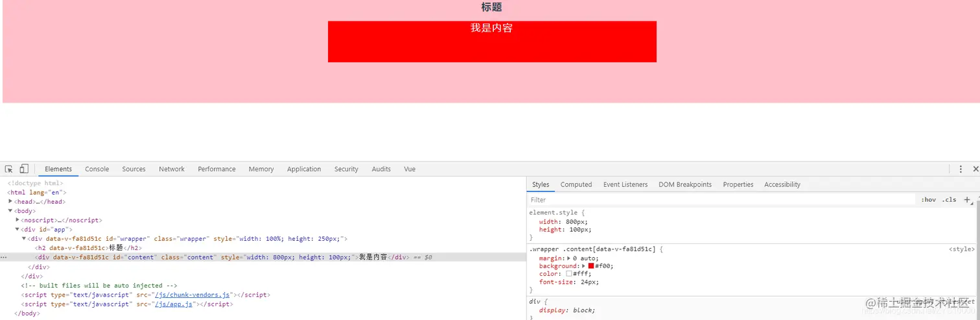Expand the noscript node
This screenshot has height=320, width=980.
coord(17,220)
